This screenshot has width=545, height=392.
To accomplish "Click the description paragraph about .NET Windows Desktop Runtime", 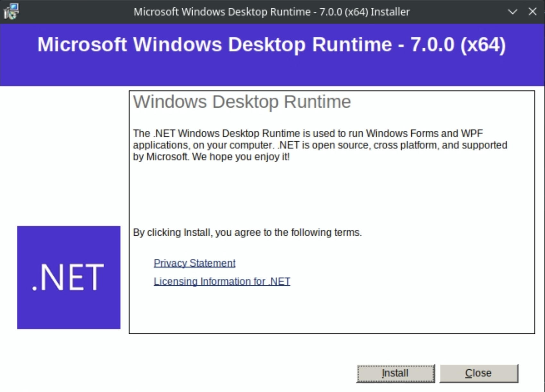I will click(320, 145).
